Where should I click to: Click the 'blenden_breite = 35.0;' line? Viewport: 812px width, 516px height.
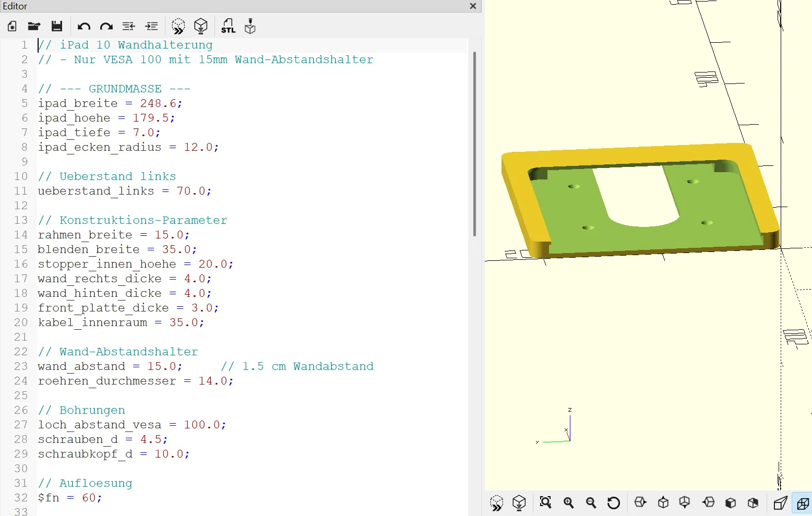[x=117, y=249]
